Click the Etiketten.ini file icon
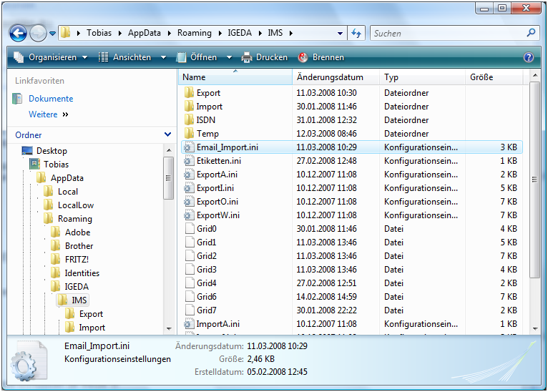This screenshot has width=548, height=392. point(189,161)
